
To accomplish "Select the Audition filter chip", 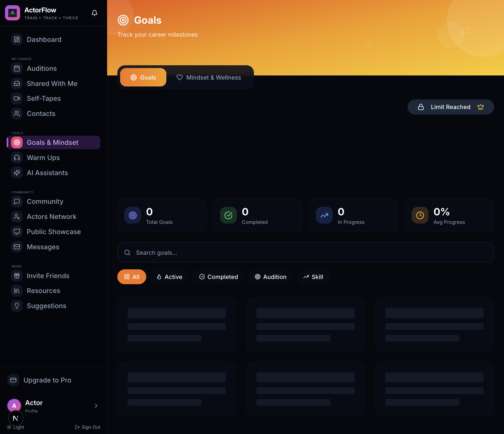I will (x=270, y=277).
